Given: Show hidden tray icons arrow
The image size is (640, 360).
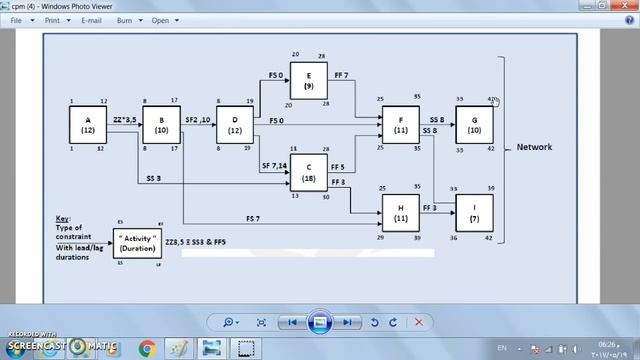Looking at the screenshot, I should pos(519,349).
